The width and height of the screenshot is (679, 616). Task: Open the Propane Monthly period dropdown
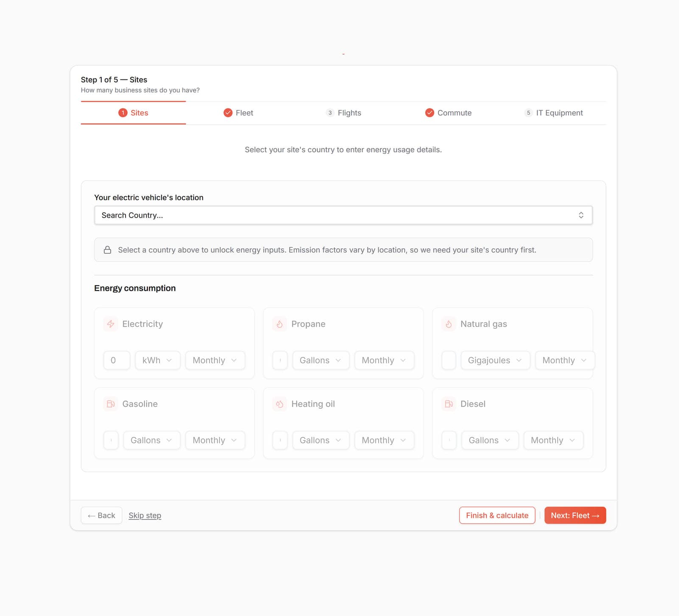pos(384,360)
